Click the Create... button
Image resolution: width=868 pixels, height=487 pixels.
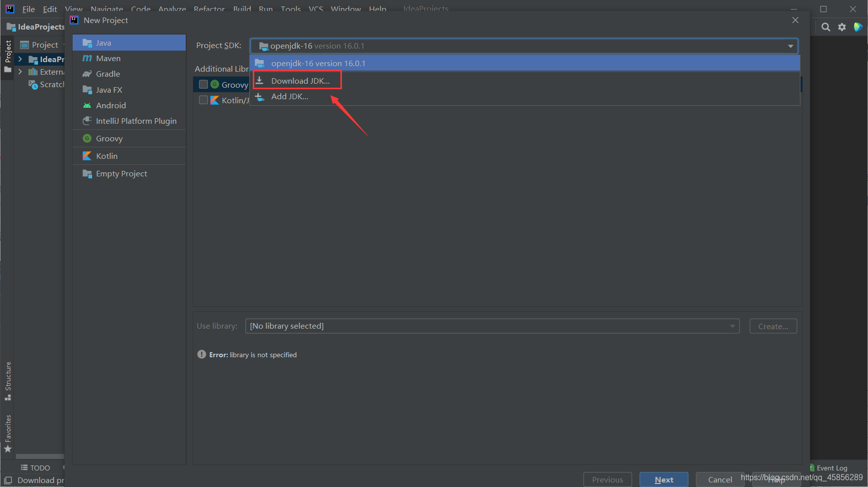click(773, 326)
